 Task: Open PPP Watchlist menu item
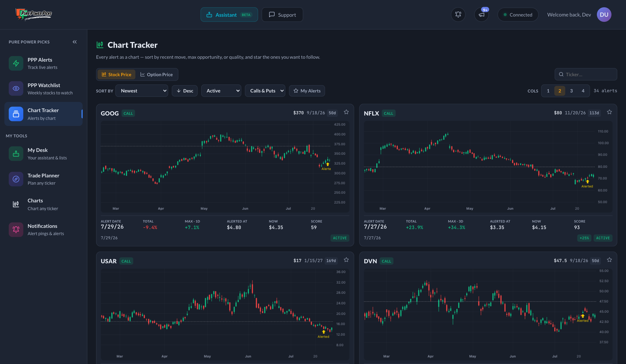pyautogui.click(x=43, y=89)
